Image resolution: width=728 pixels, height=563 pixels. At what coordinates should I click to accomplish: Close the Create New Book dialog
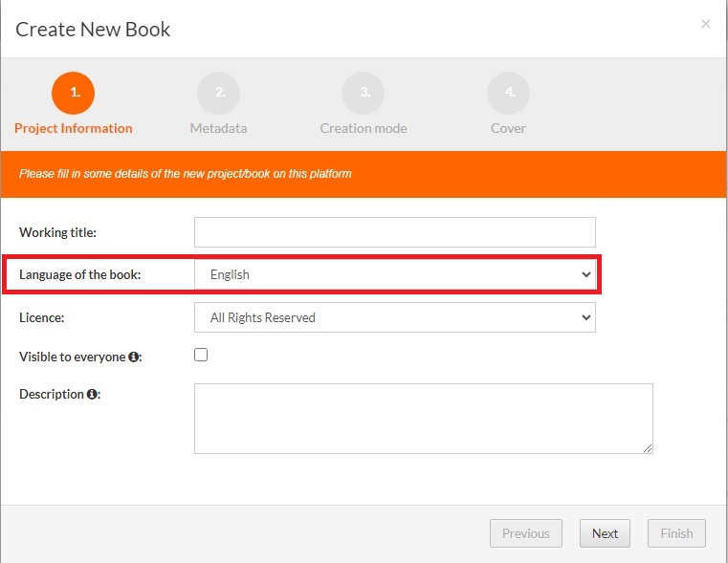click(x=705, y=24)
